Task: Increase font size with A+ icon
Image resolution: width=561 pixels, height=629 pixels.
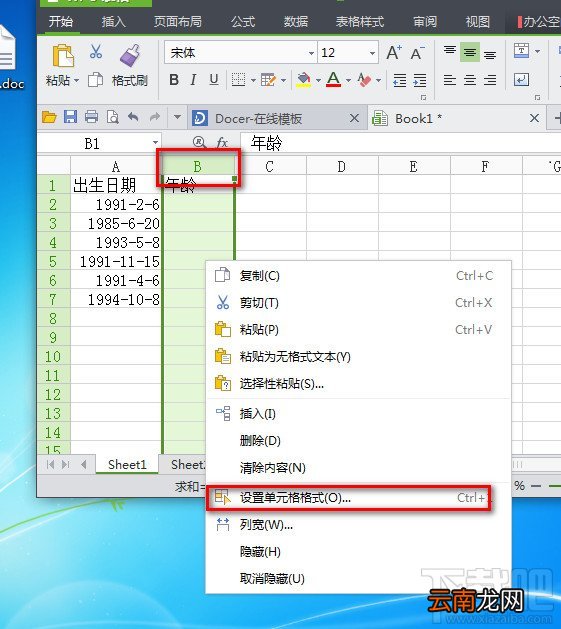Action: pos(394,53)
